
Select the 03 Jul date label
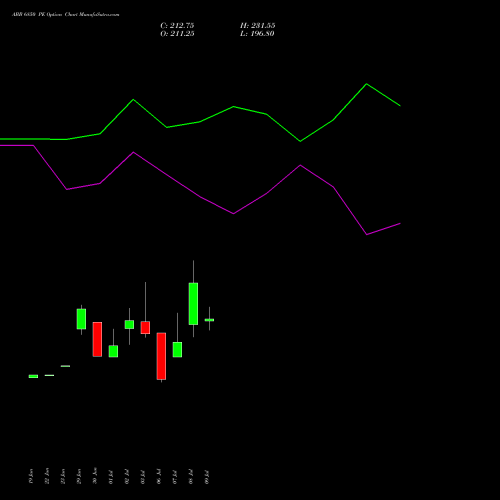[x=143, y=477]
